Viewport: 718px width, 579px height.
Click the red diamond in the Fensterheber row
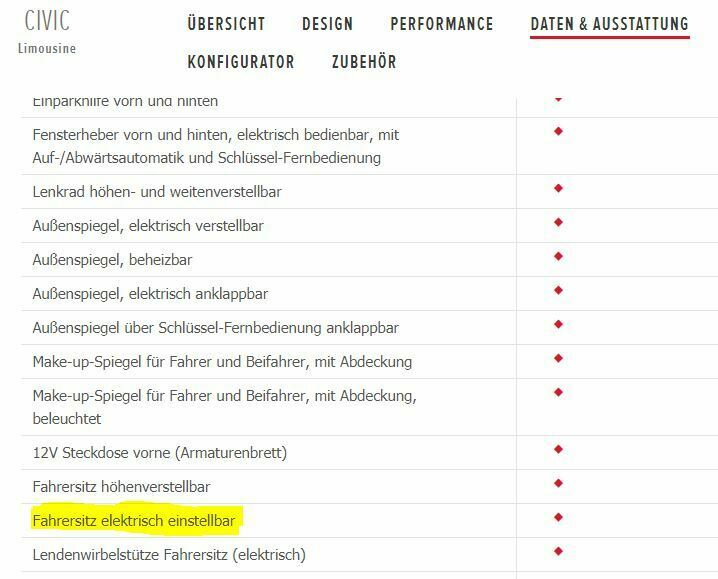558,131
